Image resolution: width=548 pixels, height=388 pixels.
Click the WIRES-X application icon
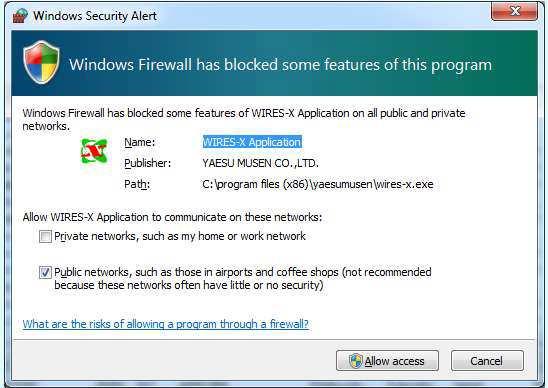(x=94, y=151)
